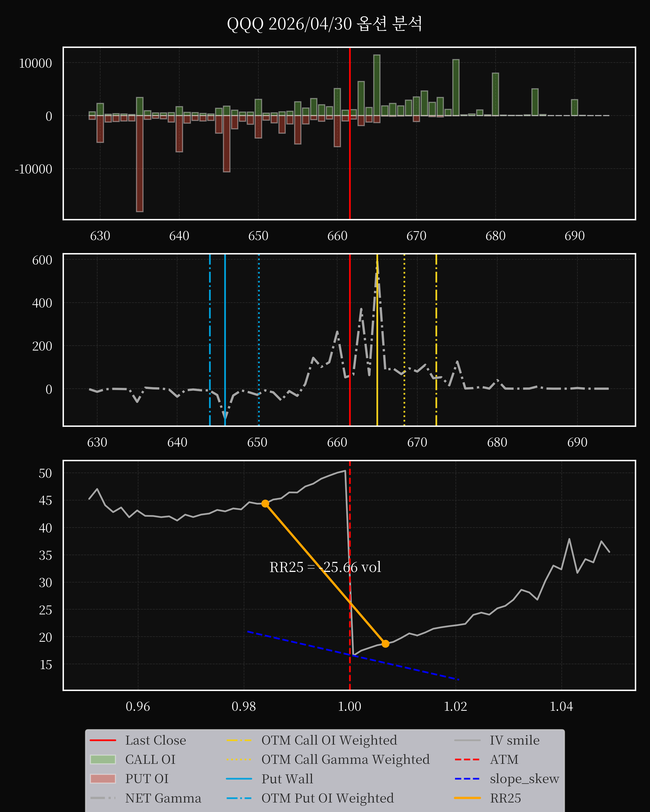This screenshot has height=812, width=650.
Task: Click the "RR25" legend label
Action: click(505, 798)
